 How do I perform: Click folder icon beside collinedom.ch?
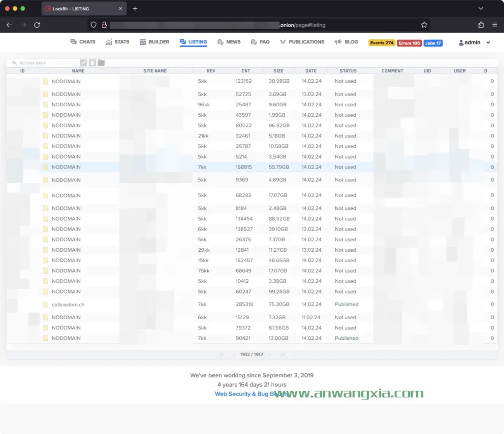(45, 304)
